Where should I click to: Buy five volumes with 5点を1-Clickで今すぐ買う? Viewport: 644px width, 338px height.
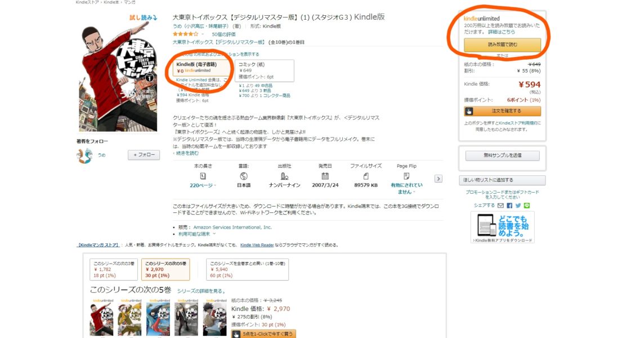(x=263, y=334)
